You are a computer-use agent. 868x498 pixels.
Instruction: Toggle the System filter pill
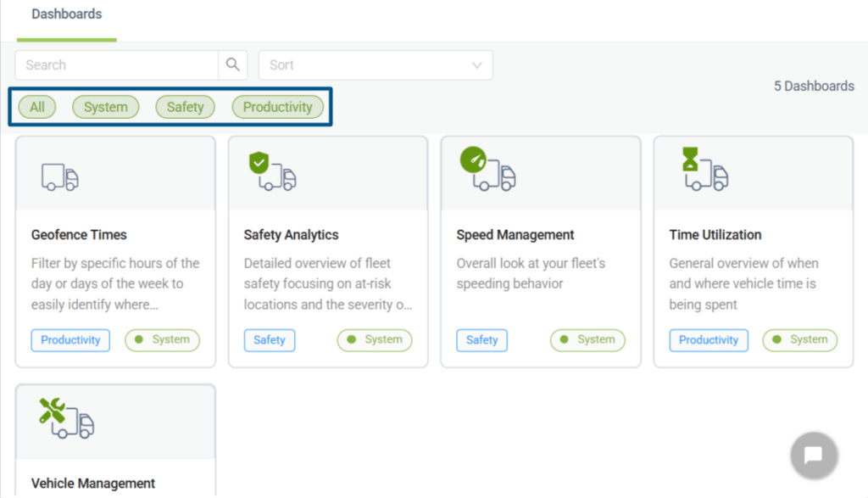105,107
